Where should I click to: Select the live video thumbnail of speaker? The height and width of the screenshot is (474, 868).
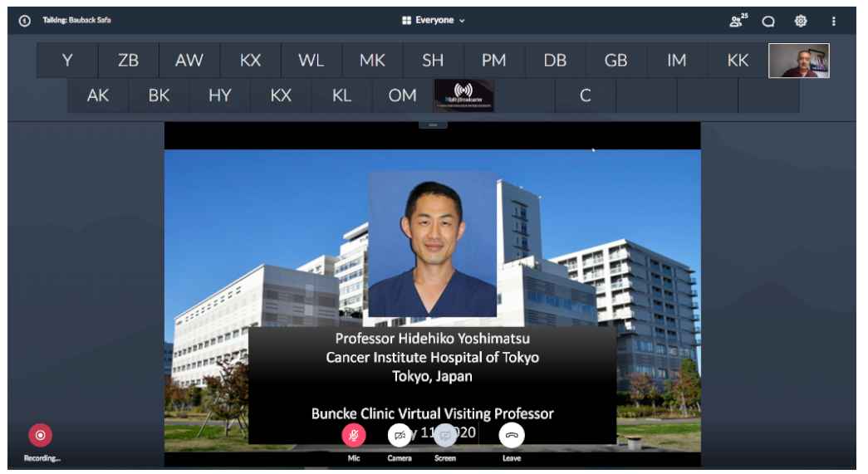coord(799,61)
